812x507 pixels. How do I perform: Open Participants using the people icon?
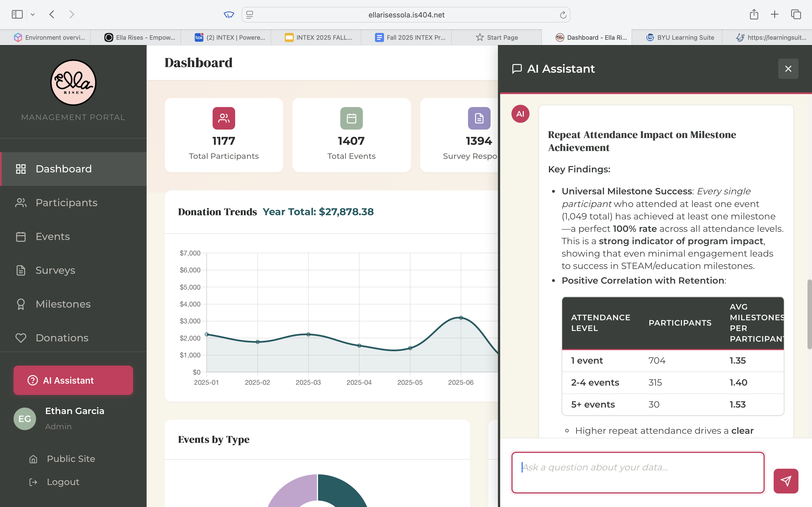click(21, 203)
